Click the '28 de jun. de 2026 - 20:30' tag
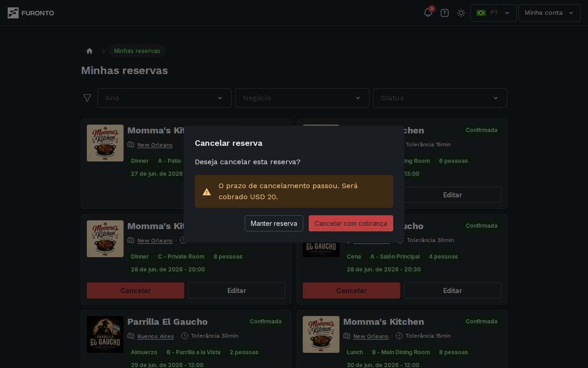The width and height of the screenshot is (588, 368). [384, 270]
